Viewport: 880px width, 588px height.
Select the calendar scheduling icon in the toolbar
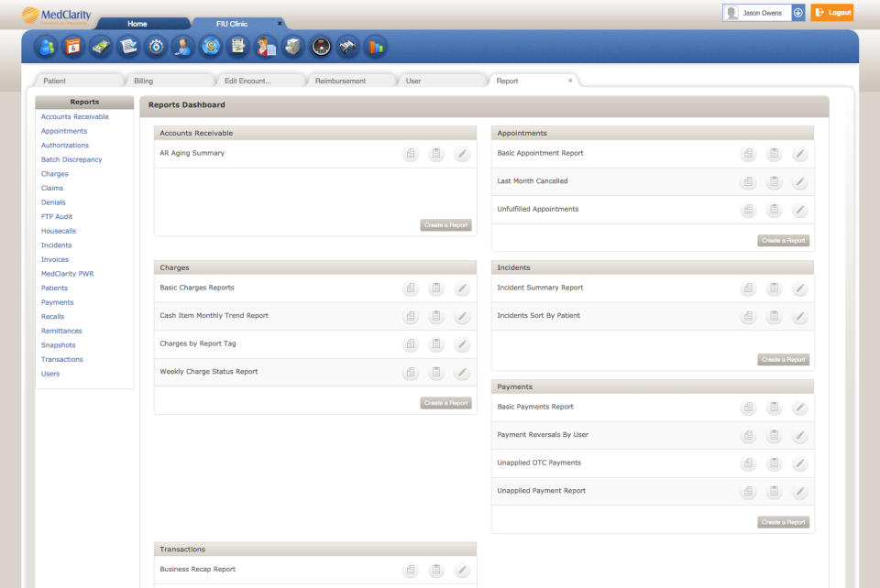[73, 46]
